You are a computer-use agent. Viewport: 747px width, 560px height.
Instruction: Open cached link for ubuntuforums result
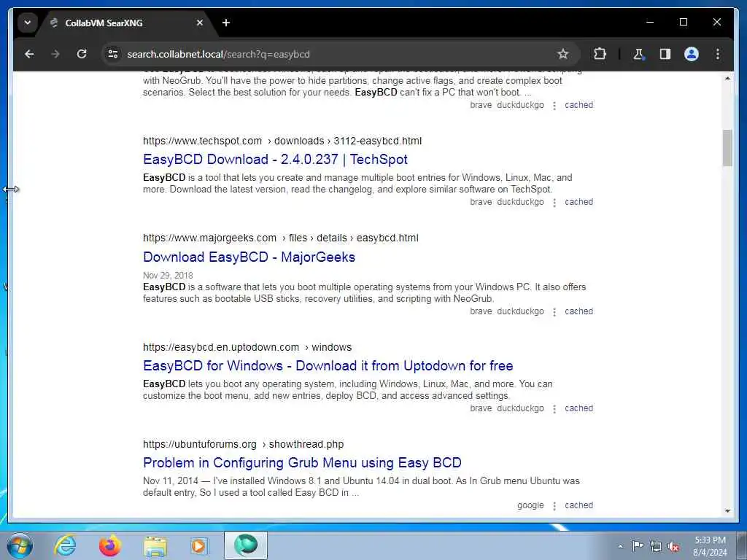click(x=578, y=505)
